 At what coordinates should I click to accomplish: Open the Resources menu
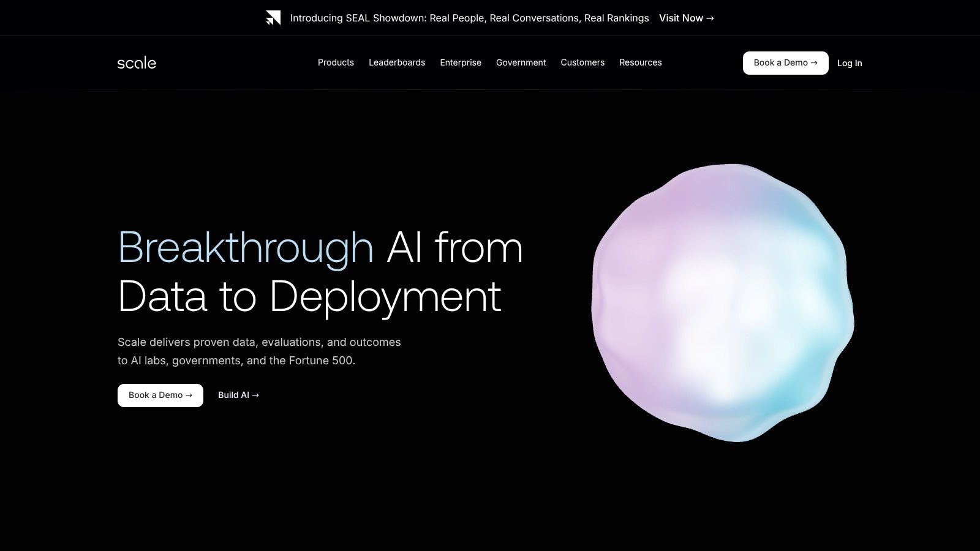point(641,62)
